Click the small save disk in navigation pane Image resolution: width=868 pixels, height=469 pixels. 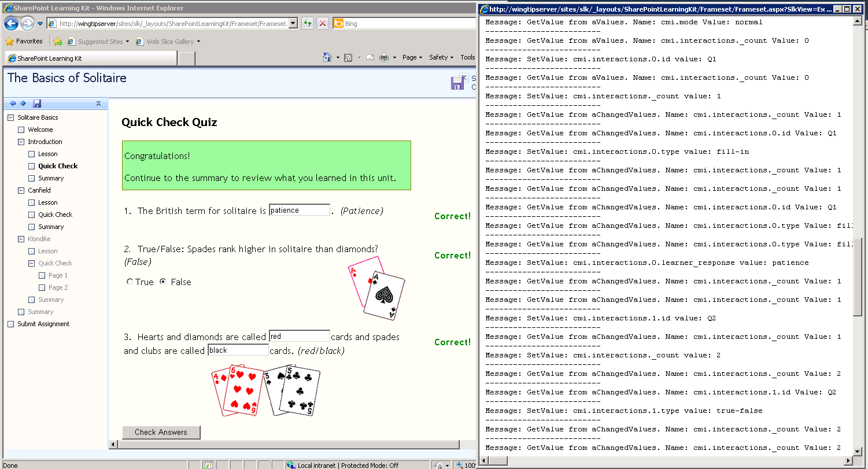37,104
